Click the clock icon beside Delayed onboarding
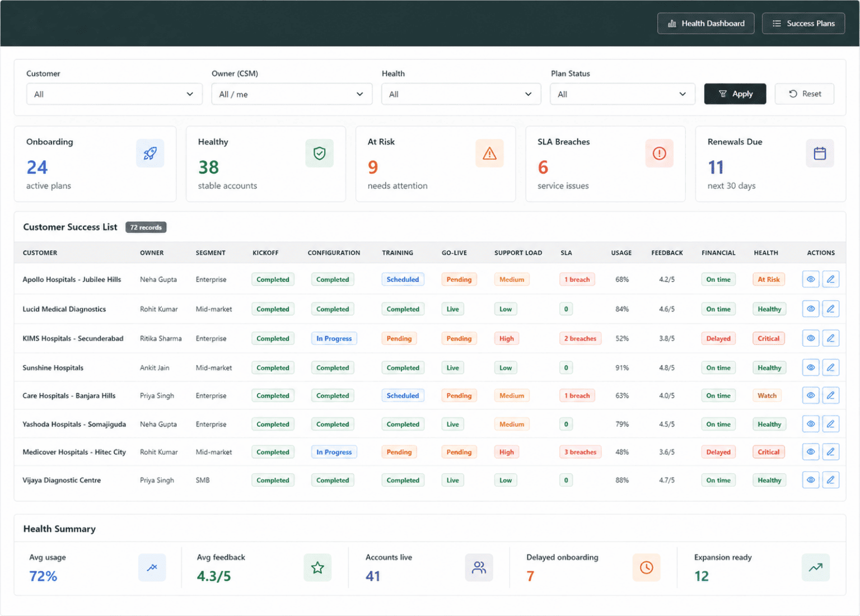The width and height of the screenshot is (860, 616). point(647,567)
